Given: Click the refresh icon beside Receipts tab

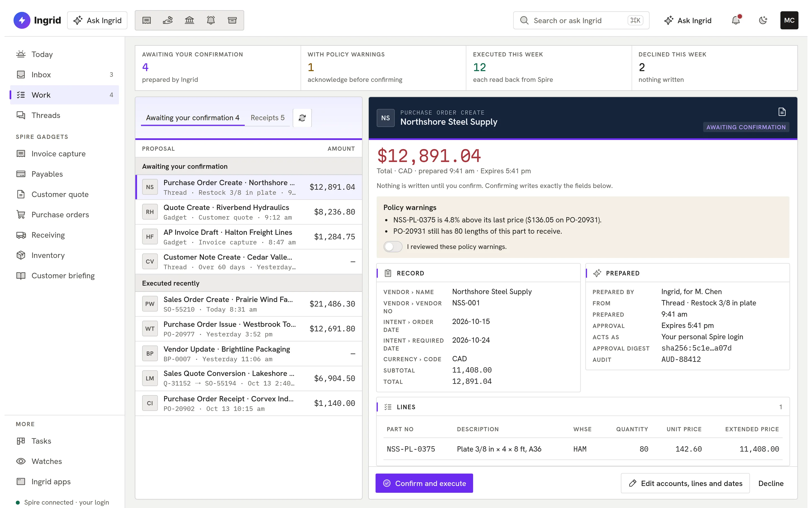Looking at the screenshot, I should coord(302,118).
